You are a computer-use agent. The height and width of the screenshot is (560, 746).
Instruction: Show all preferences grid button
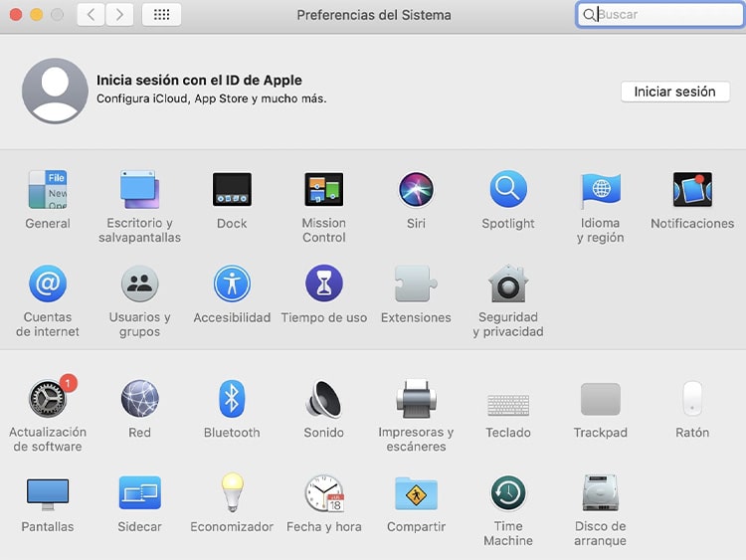pos(161,15)
